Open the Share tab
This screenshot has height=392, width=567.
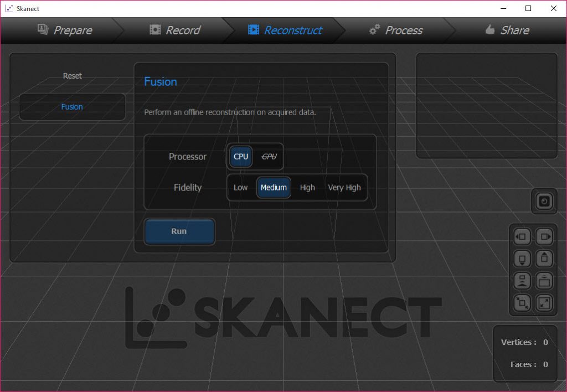pyautogui.click(x=507, y=30)
